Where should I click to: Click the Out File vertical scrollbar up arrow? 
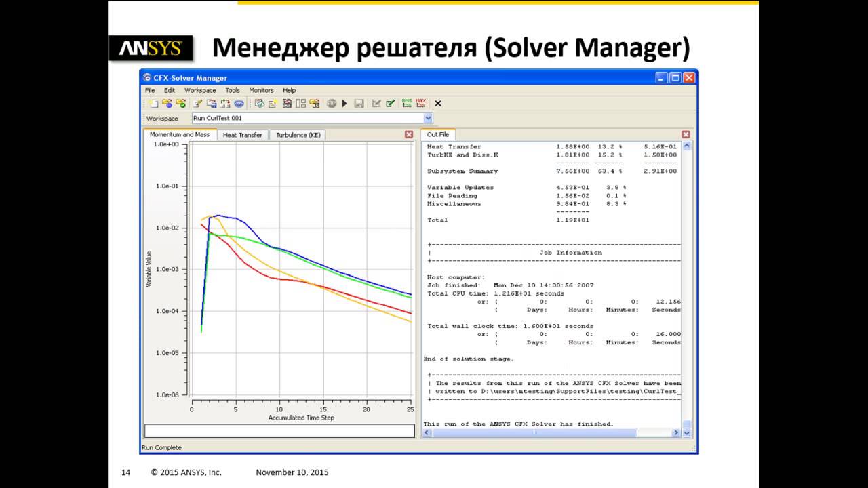687,146
